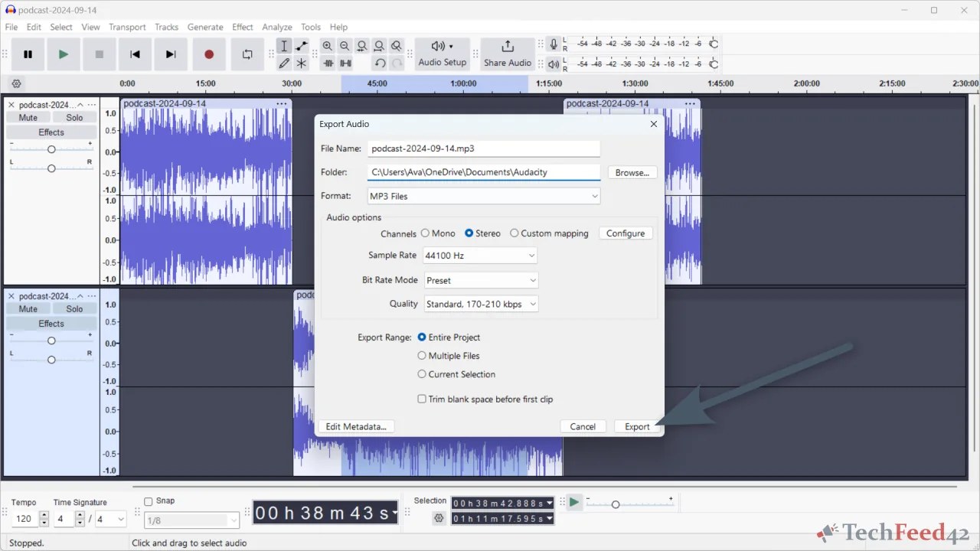Open timeline options gear icon
Viewport: 980px width, 551px height.
point(17,83)
